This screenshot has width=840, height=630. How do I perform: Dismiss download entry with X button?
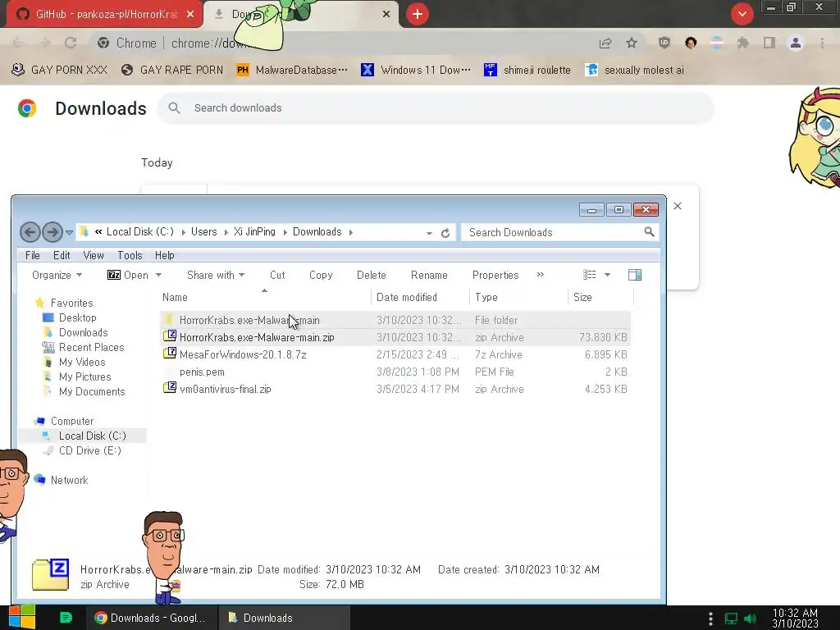coord(677,206)
